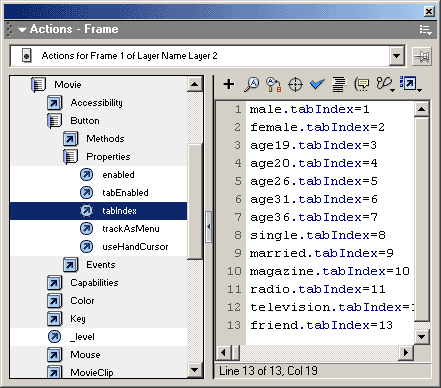
Task: Open the Debug Options stethoscope menu
Action: [385, 84]
